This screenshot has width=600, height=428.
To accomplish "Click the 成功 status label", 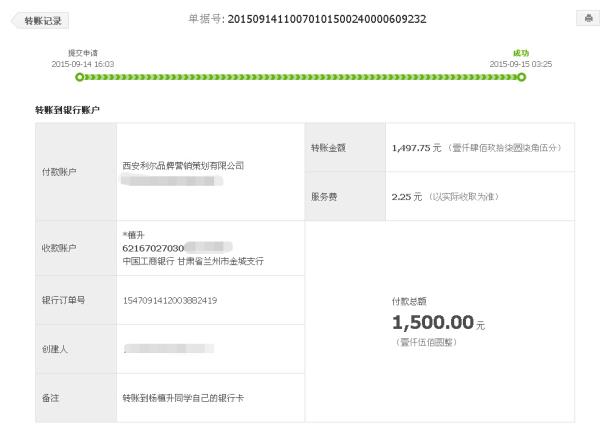I will coord(521,53).
